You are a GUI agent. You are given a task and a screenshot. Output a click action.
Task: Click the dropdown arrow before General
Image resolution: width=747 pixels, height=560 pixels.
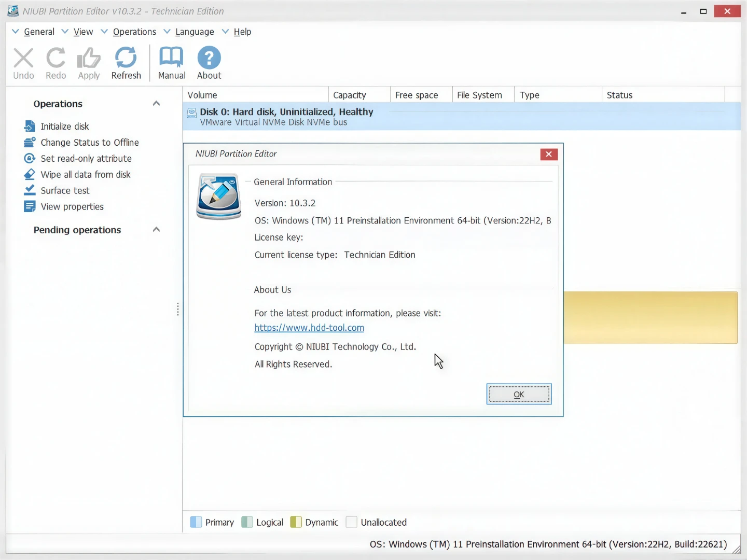(15, 32)
